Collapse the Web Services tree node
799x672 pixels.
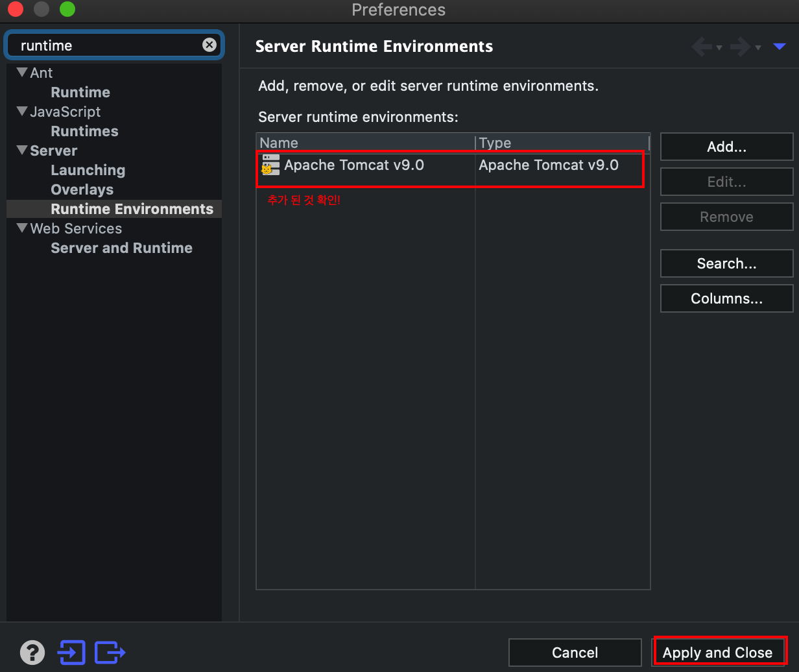(x=22, y=228)
